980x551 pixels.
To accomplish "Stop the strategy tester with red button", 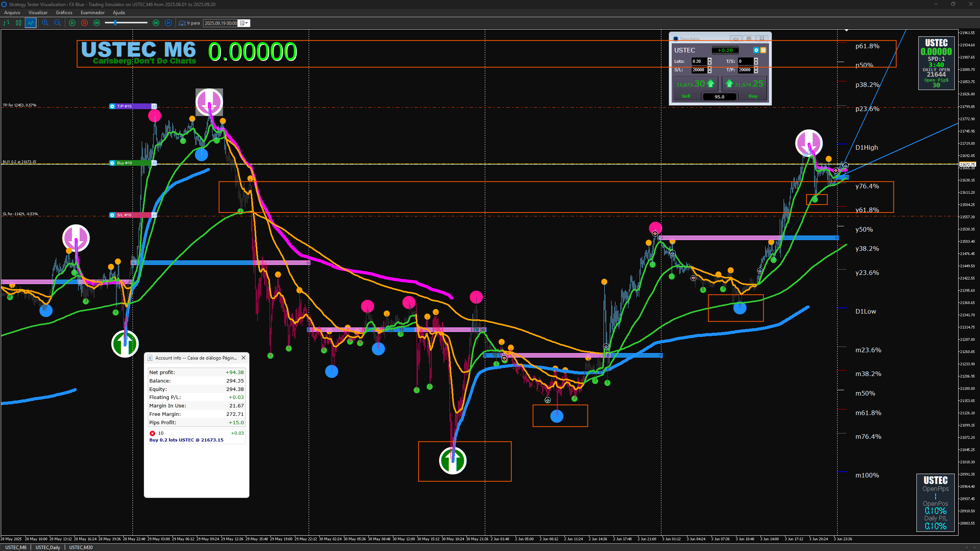I will [84, 23].
